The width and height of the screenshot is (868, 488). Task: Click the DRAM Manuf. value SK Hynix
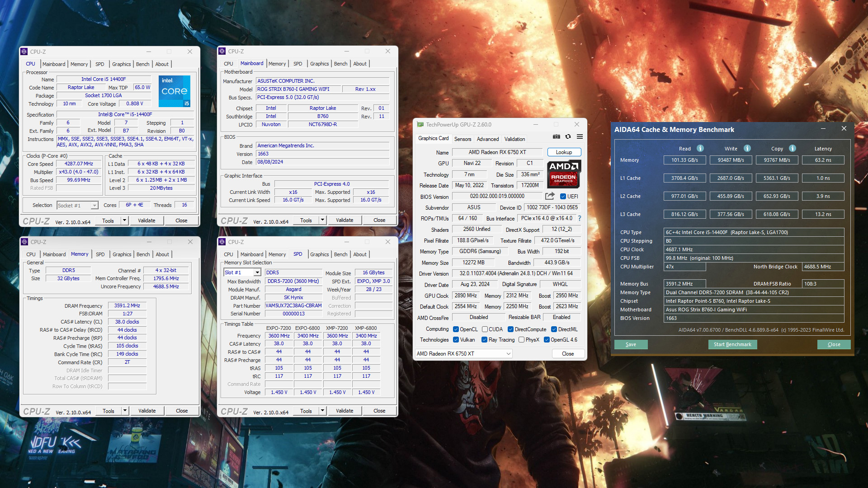(x=293, y=297)
